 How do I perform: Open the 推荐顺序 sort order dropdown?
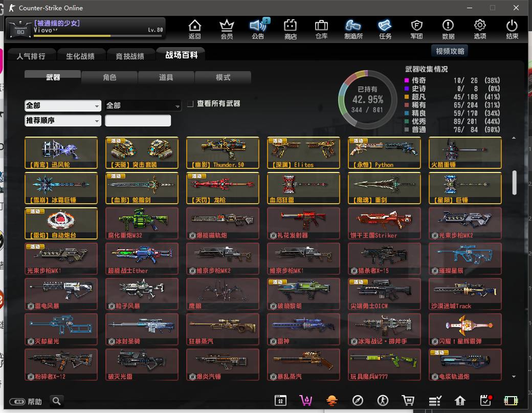[63, 120]
